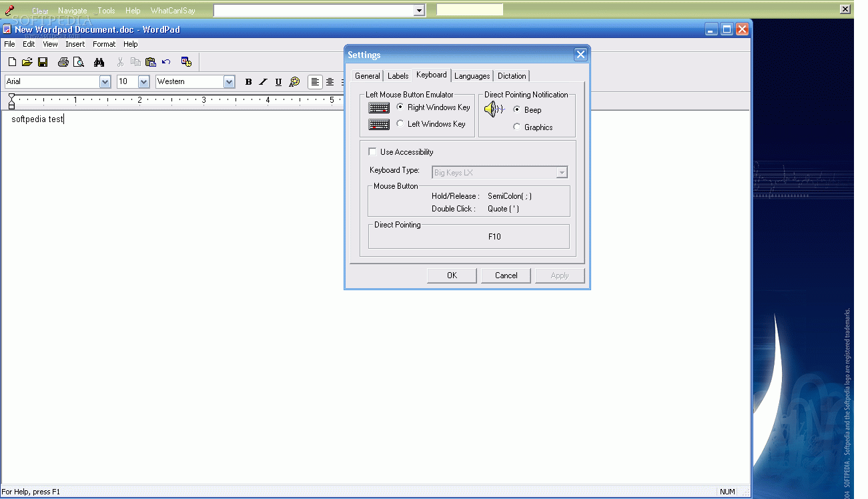Click WhatCanISay in top bar
This screenshot has width=868, height=499.
click(x=173, y=11)
